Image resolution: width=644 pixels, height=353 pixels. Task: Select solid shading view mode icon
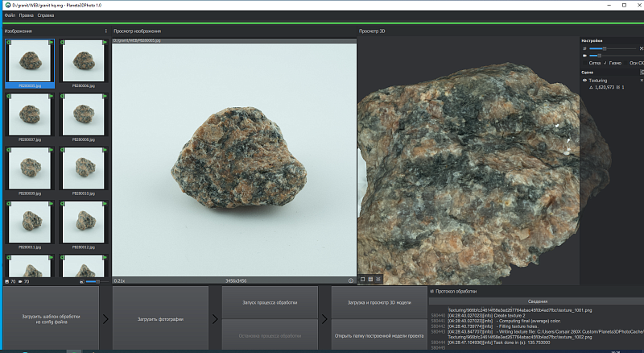point(363,280)
